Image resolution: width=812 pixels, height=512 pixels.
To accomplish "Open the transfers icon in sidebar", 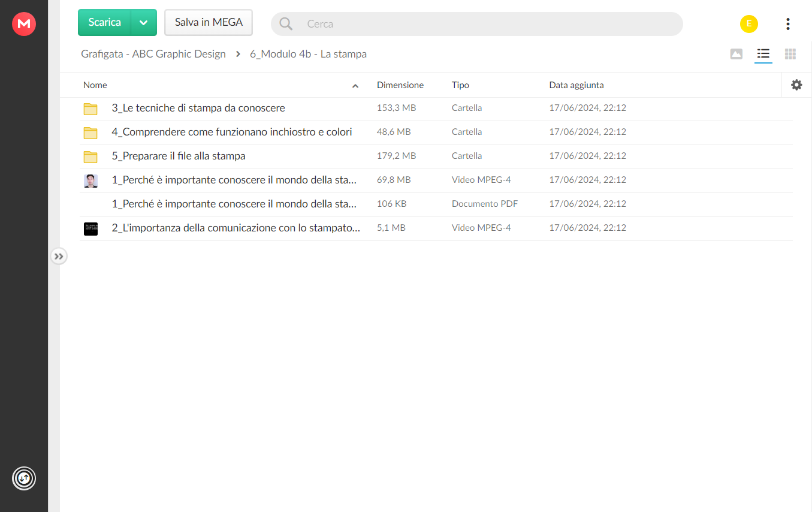I will tap(24, 478).
